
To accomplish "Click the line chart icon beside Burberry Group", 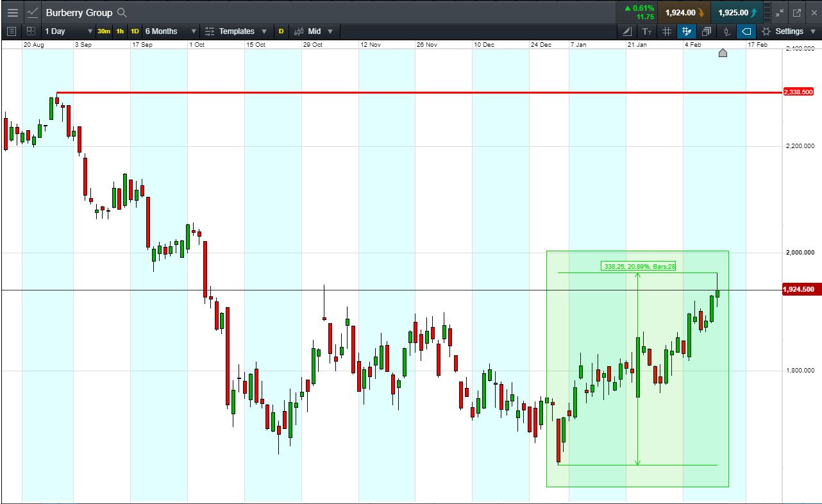I will coord(33,12).
